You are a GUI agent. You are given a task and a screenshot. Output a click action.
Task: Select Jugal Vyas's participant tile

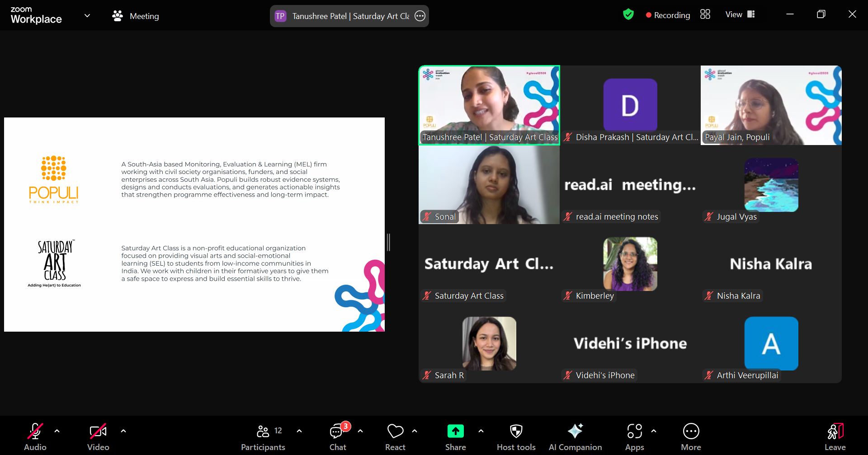(771, 185)
